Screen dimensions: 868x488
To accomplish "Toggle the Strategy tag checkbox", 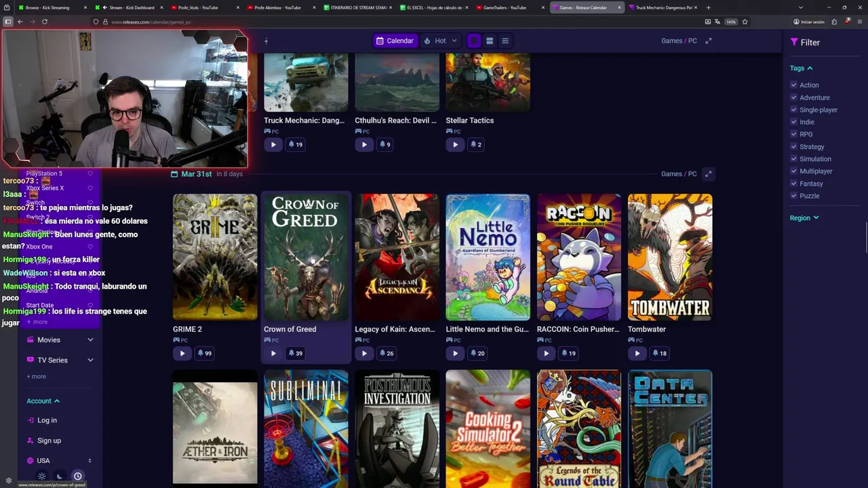I will pyautogui.click(x=793, y=146).
